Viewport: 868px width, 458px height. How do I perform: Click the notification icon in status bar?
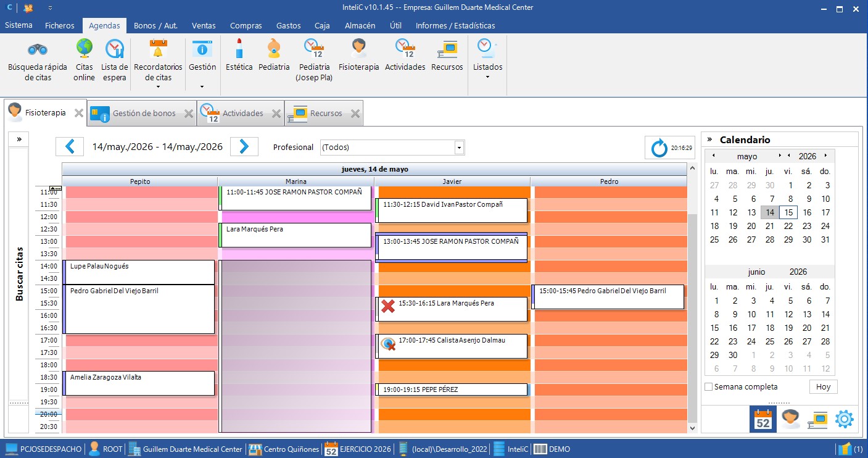click(x=845, y=449)
